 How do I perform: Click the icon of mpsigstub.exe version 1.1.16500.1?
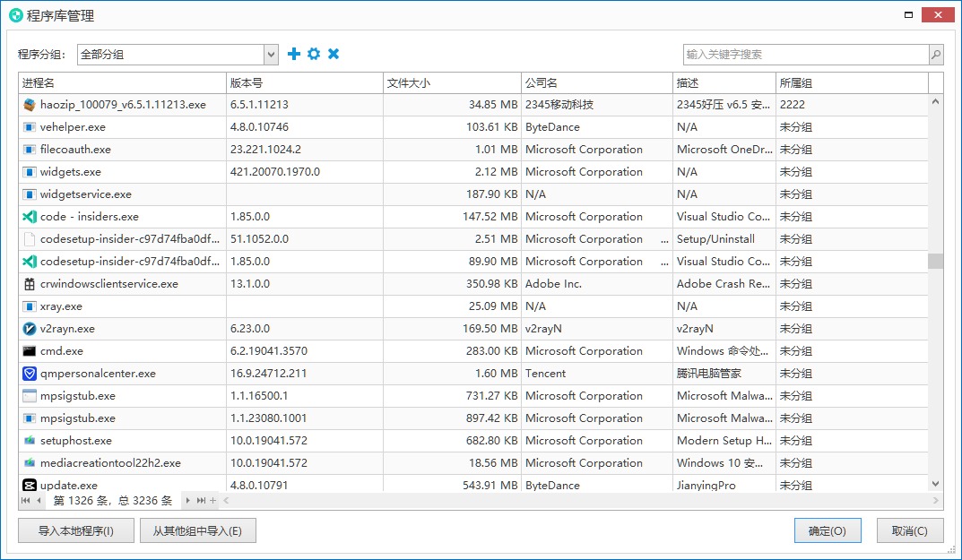pyautogui.click(x=29, y=396)
